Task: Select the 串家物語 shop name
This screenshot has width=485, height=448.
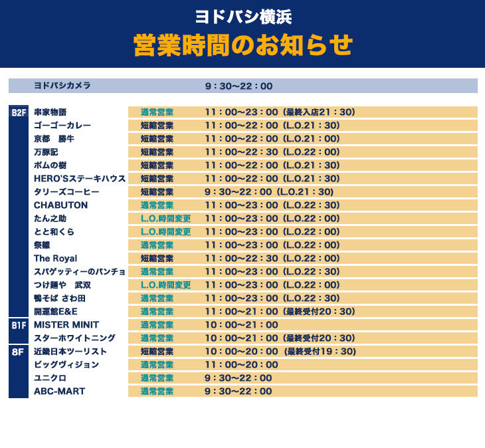Action: 50,112
